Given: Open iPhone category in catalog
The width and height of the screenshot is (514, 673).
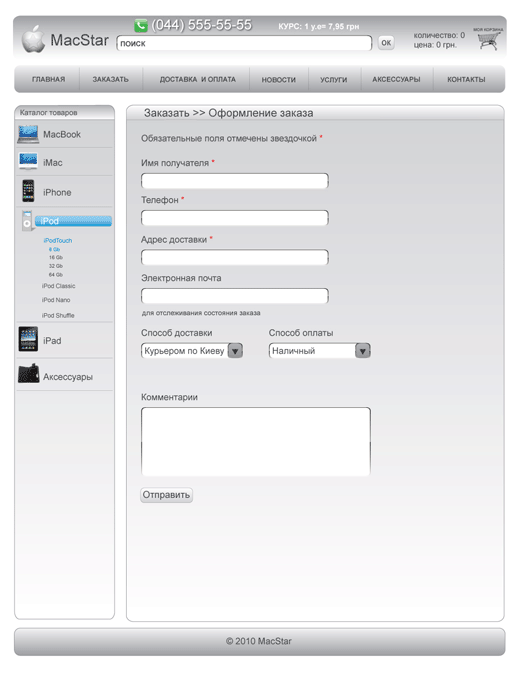Looking at the screenshot, I should [57, 192].
